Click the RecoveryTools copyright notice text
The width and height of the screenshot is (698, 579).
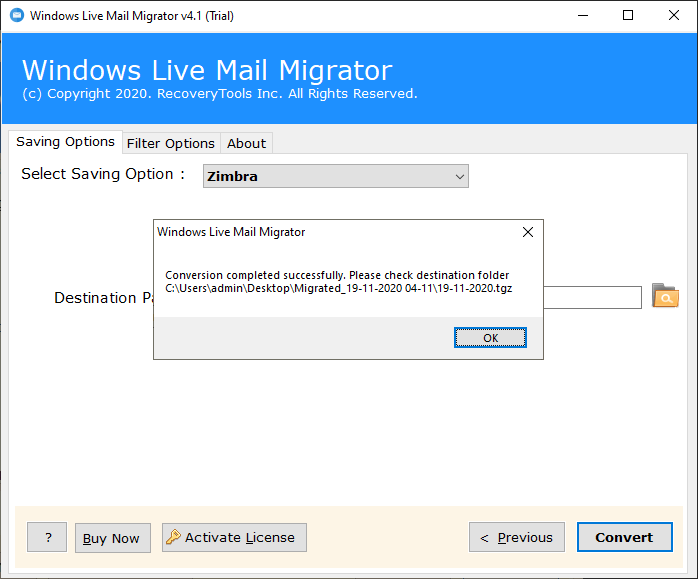click(x=220, y=93)
